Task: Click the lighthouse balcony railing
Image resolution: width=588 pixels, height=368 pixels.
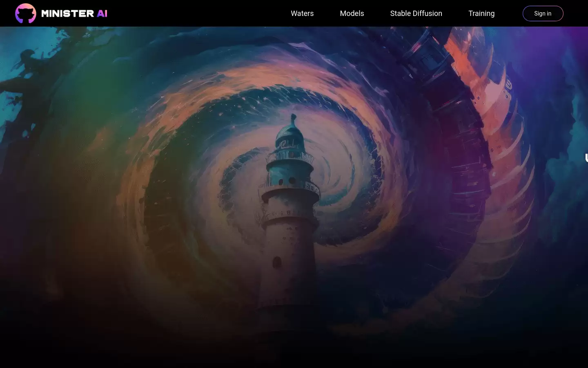Action: (290, 157)
